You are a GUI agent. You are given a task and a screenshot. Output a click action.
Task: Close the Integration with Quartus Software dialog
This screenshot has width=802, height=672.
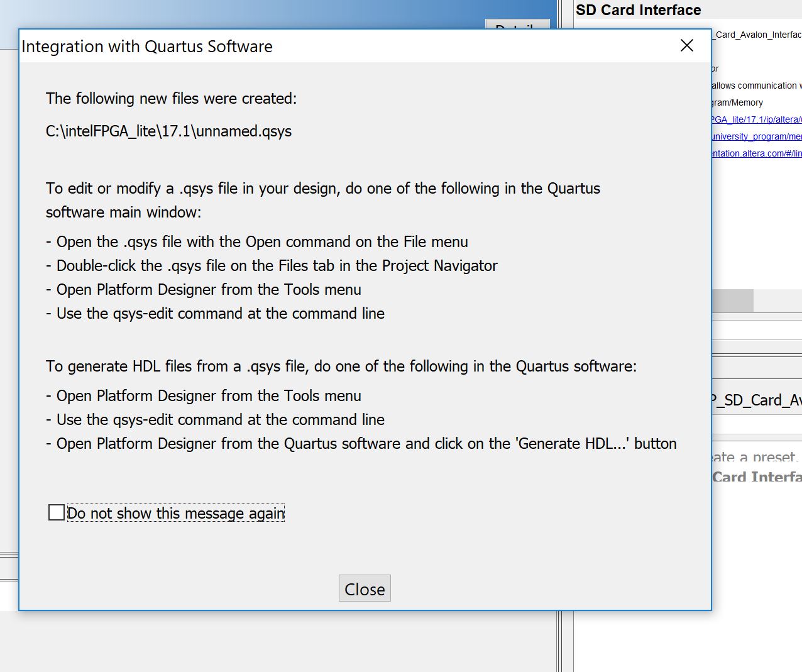(687, 45)
